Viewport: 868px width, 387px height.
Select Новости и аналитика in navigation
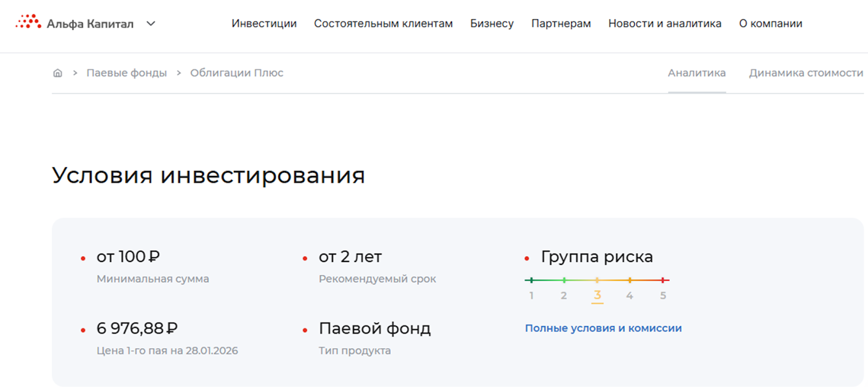click(665, 23)
